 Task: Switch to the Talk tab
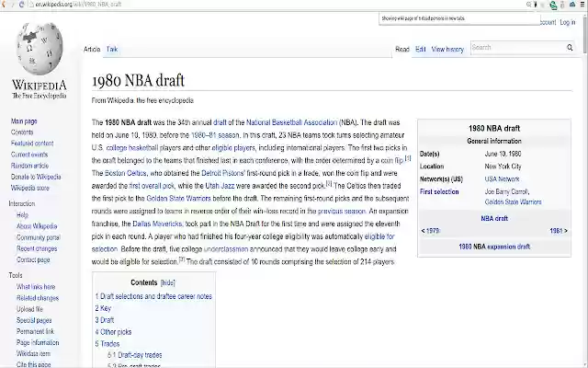[112, 49]
